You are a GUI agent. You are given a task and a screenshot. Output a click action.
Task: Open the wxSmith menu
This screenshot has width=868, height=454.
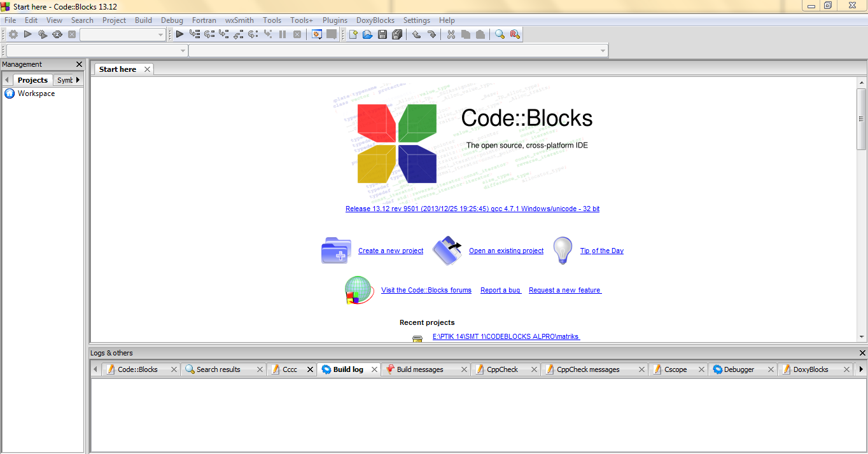[239, 20]
